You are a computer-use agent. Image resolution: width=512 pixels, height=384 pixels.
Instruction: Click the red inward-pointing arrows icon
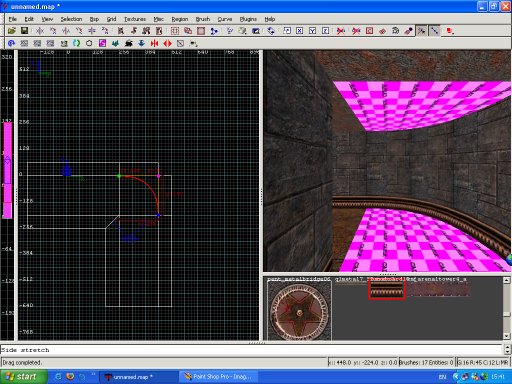[154, 43]
